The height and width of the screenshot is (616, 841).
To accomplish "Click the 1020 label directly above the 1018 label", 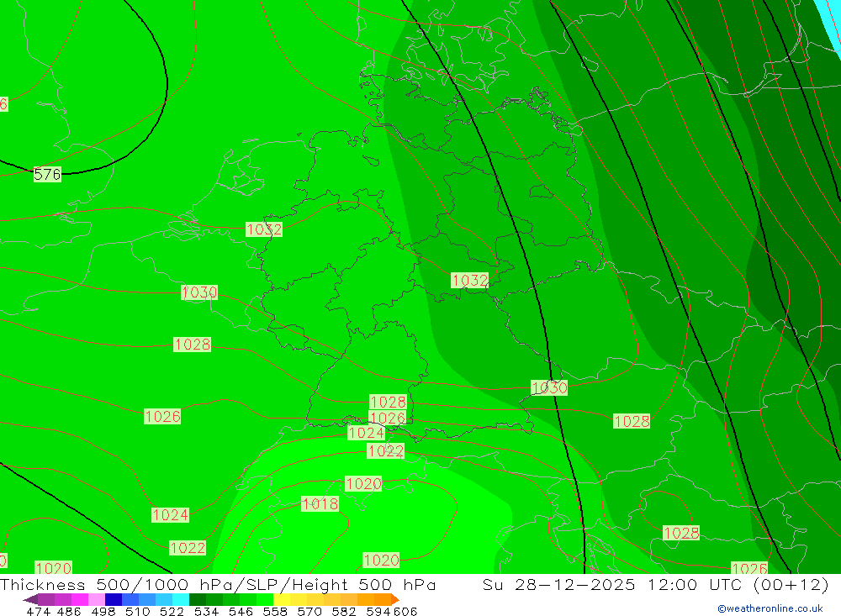I will 363,483.
